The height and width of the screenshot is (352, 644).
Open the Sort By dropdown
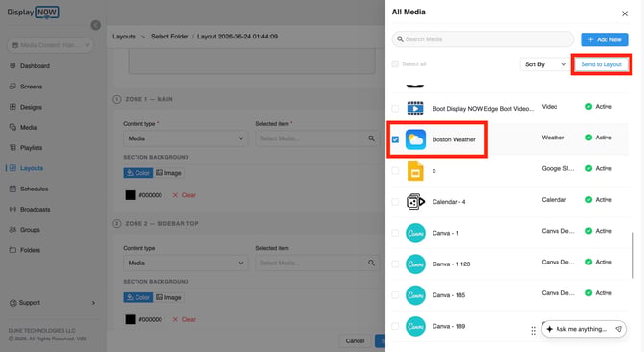point(545,64)
